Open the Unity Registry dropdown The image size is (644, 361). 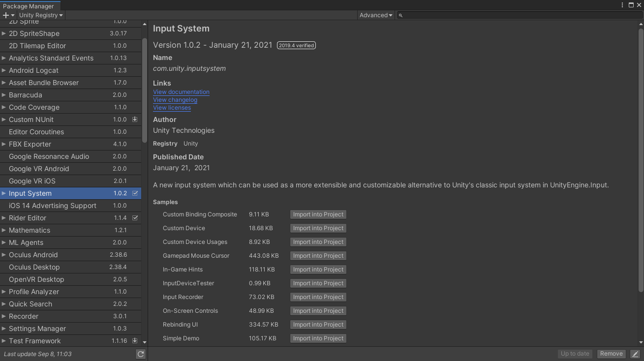[x=41, y=15]
